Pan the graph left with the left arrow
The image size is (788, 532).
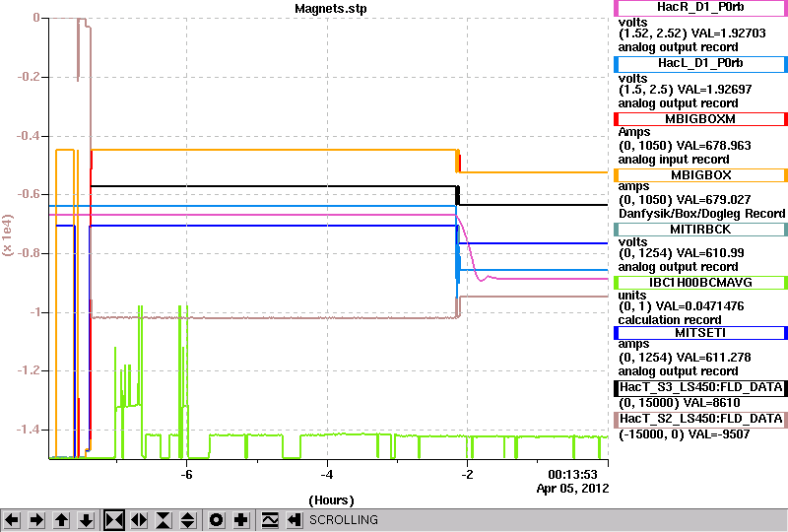(x=12, y=519)
